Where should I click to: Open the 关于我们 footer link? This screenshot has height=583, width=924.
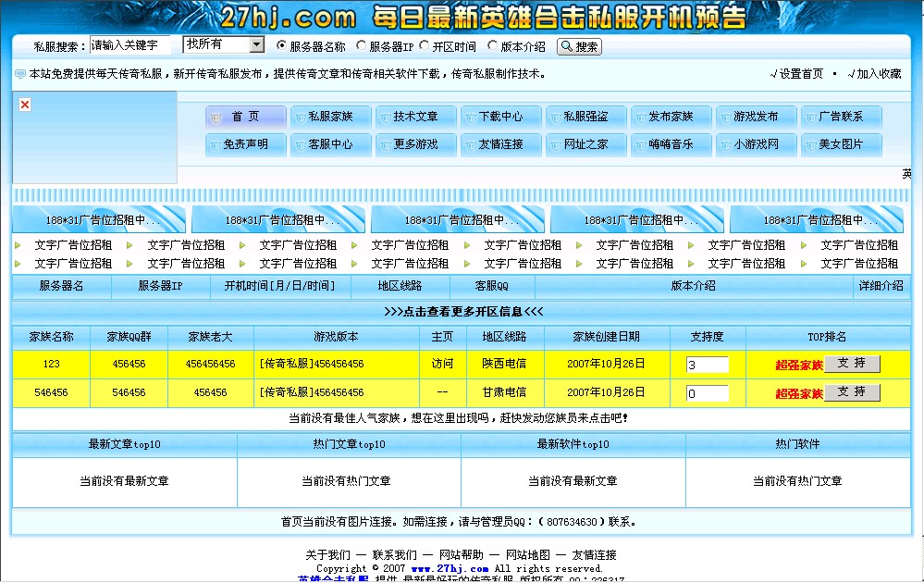[329, 554]
